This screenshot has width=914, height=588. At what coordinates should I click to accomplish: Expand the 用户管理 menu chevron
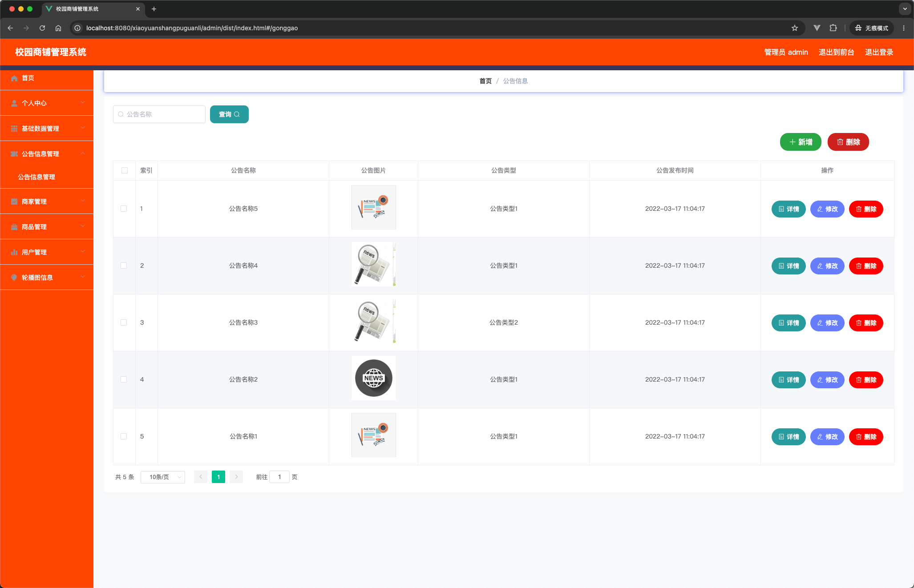[83, 252]
